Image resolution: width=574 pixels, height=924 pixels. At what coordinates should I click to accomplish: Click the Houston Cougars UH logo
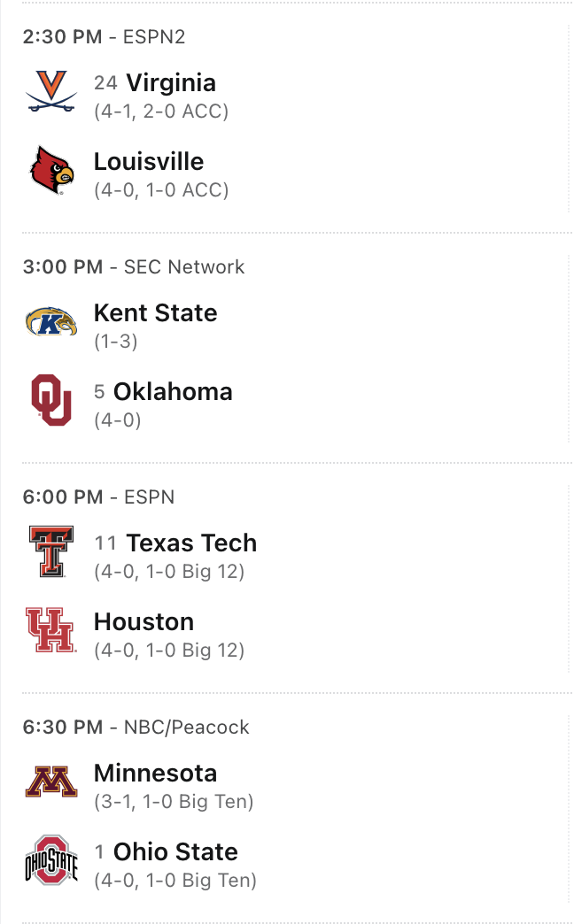coord(50,630)
